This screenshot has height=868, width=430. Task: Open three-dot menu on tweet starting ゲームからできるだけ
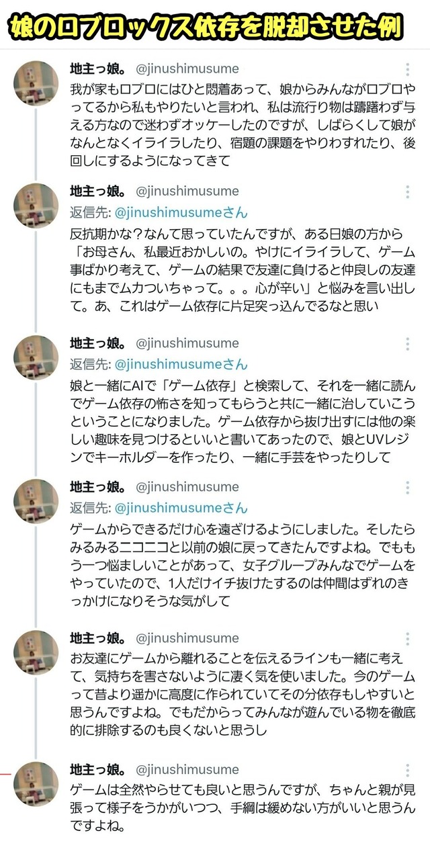pyautogui.click(x=407, y=488)
